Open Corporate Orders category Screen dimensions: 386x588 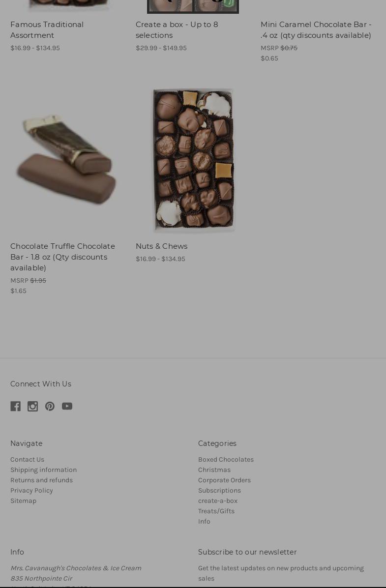coord(224,480)
